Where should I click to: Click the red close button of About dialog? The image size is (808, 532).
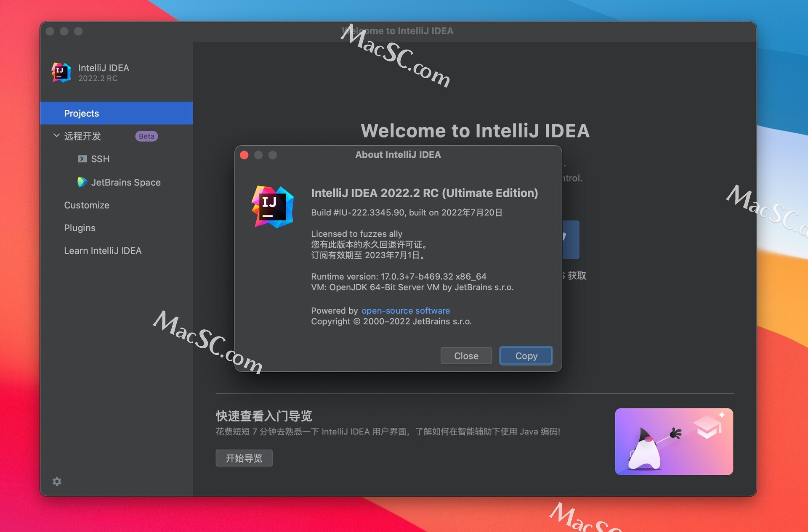click(x=244, y=155)
